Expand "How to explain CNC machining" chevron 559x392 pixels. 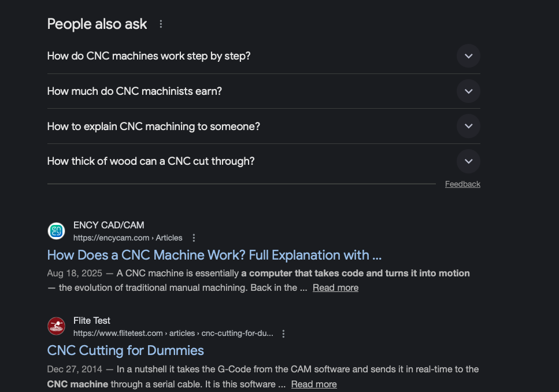pos(468,126)
